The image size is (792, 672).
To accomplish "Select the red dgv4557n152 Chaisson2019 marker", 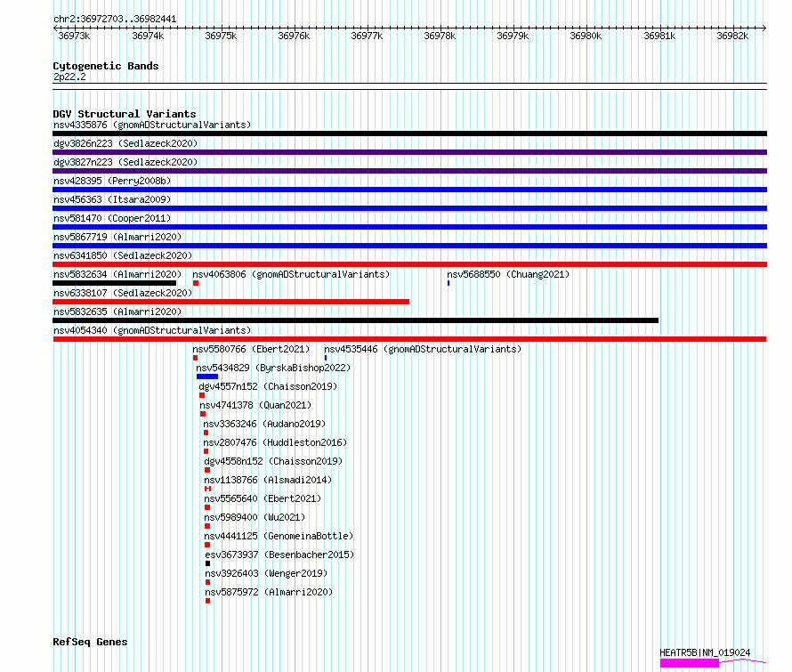I will [x=202, y=395].
